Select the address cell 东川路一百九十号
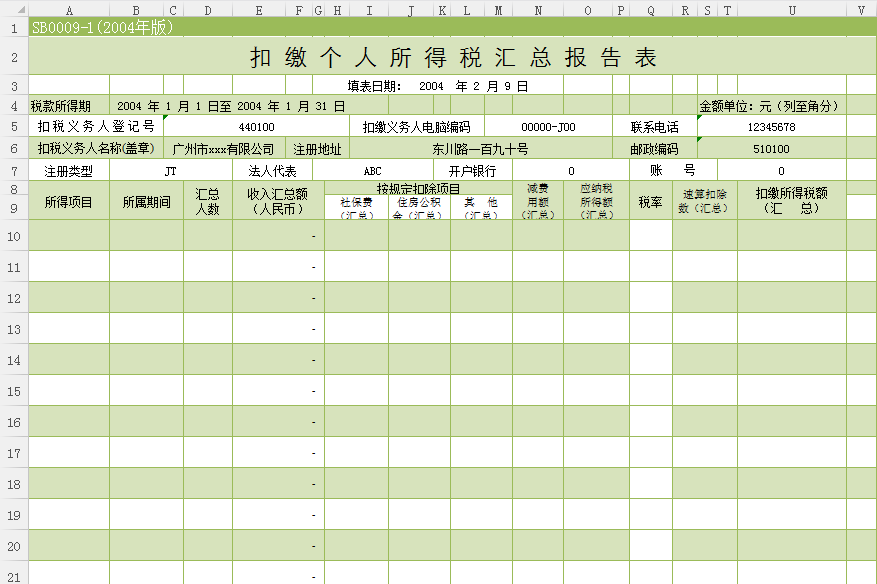Viewport: 877px width, 584px height. (480, 149)
